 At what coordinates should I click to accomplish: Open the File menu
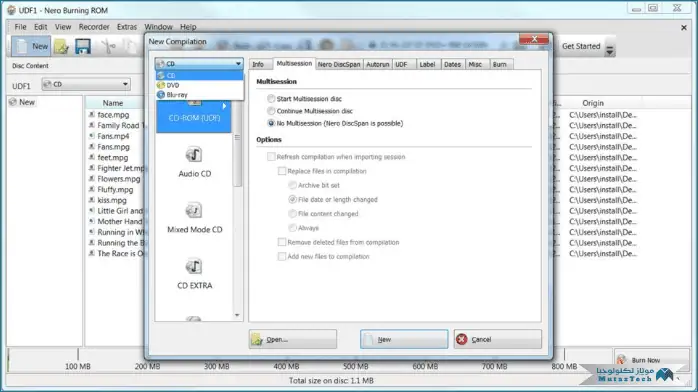pos(20,27)
